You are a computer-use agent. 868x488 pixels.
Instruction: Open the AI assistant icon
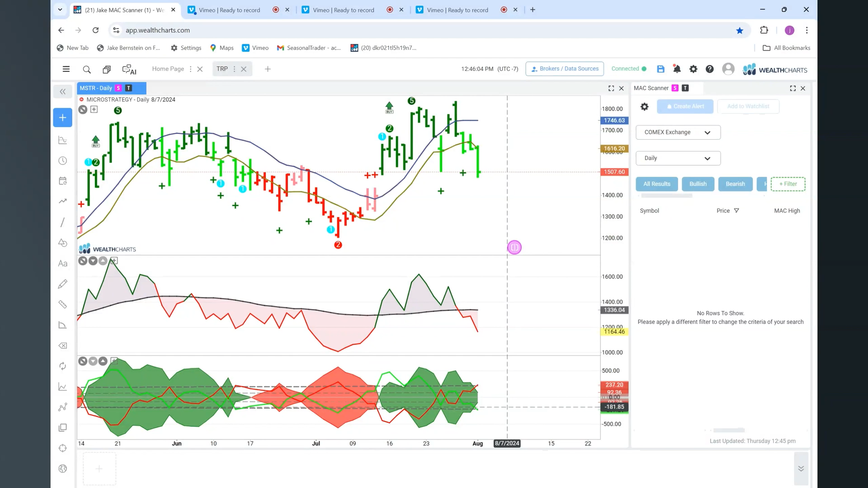click(129, 69)
